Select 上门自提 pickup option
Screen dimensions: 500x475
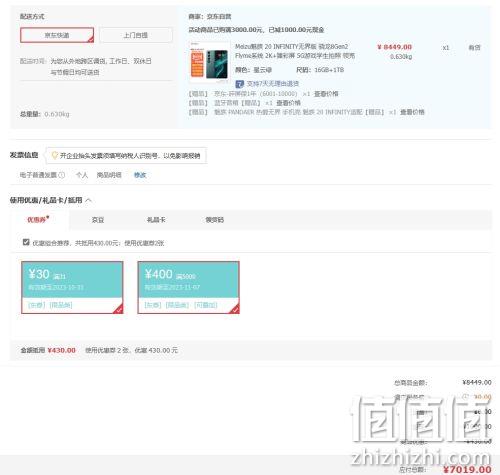pos(136,35)
